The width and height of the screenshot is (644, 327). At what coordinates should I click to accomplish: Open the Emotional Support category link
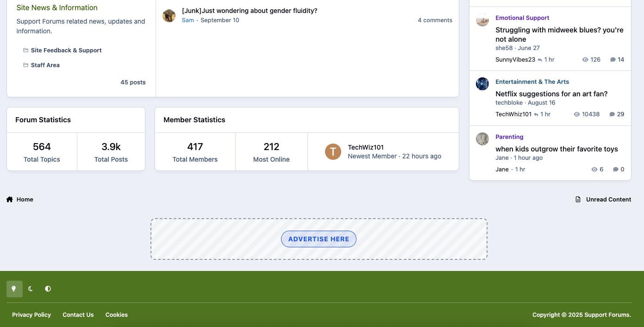click(522, 18)
